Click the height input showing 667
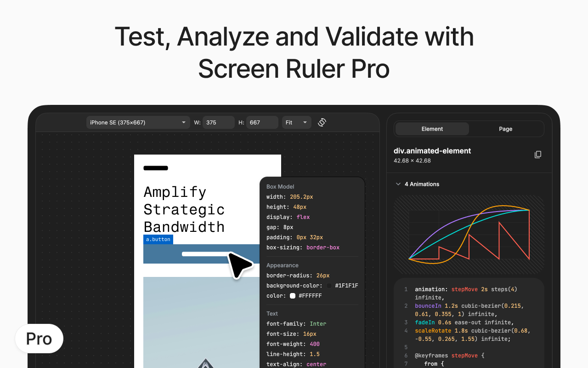The width and height of the screenshot is (588, 368). [x=262, y=122]
